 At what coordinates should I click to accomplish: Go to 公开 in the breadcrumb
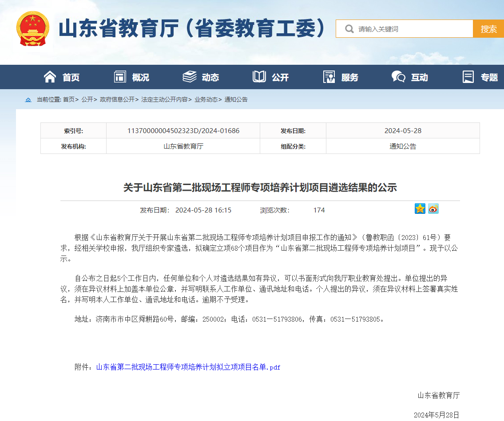pyautogui.click(x=87, y=99)
